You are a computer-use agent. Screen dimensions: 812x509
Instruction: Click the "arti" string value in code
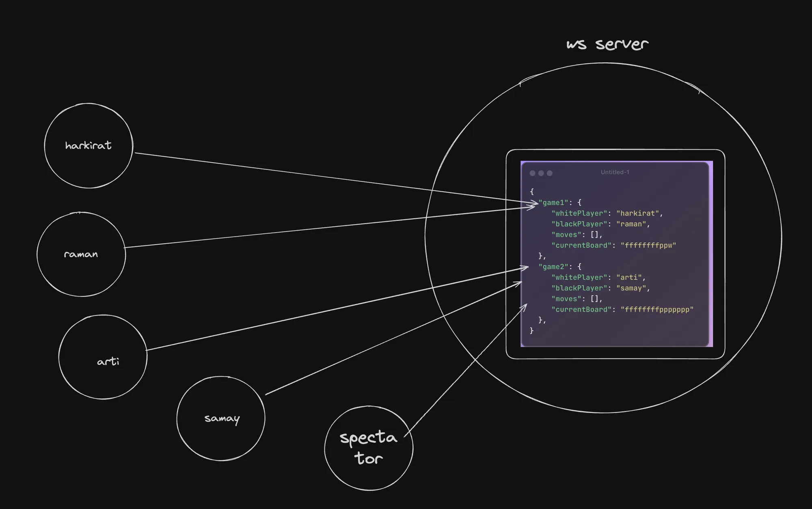point(629,277)
